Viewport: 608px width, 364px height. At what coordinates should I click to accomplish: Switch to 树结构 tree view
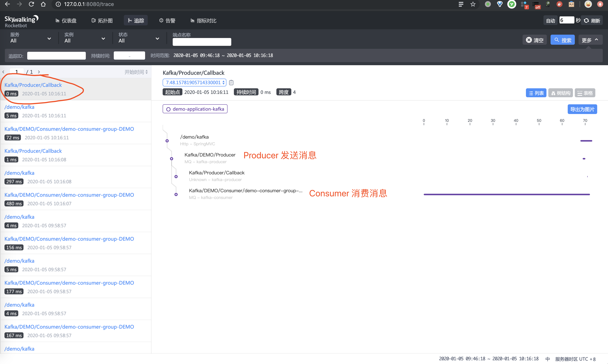pyautogui.click(x=560, y=93)
